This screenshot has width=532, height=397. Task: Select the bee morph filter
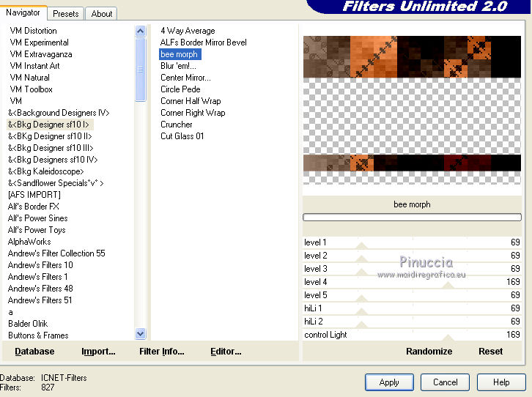[x=180, y=54]
